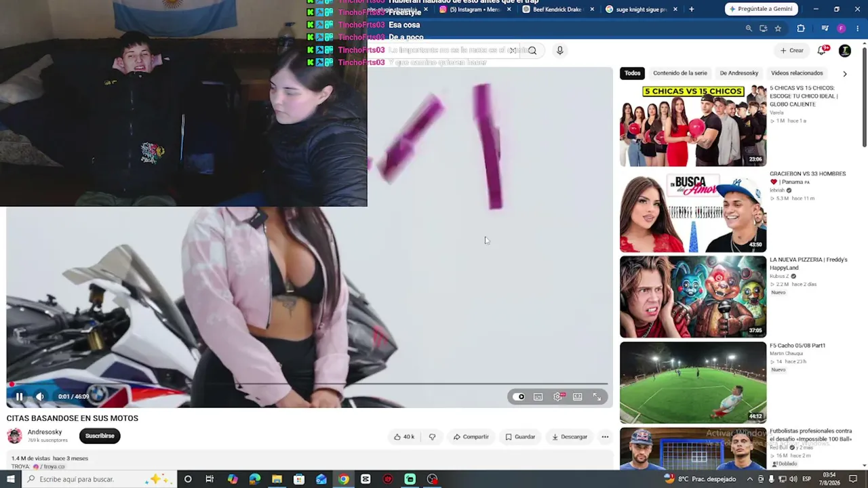Dislike the video

pyautogui.click(x=432, y=436)
